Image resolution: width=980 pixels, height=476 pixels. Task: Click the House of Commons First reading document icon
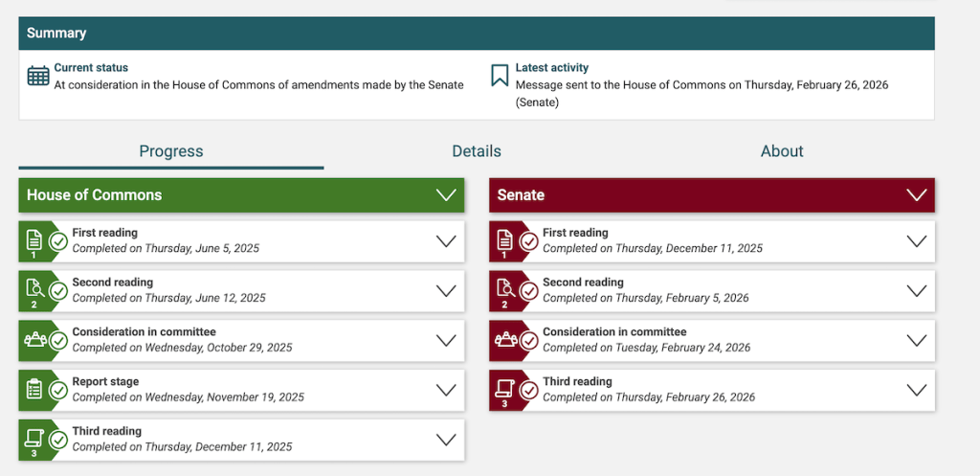pyautogui.click(x=33, y=238)
